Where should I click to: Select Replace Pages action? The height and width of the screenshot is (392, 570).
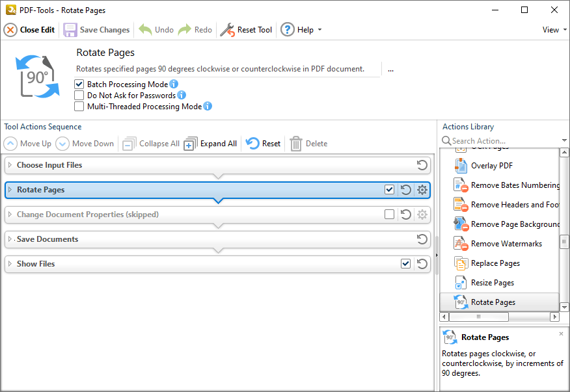500,263
